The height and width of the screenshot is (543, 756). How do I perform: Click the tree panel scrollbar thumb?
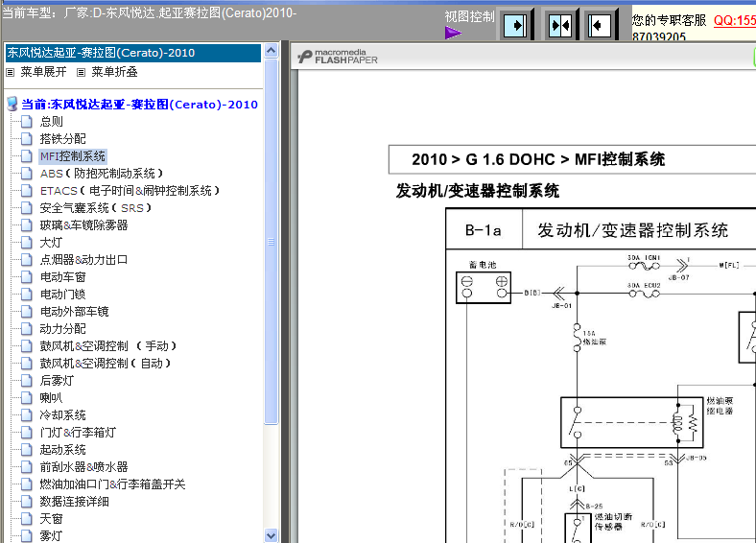[271, 241]
